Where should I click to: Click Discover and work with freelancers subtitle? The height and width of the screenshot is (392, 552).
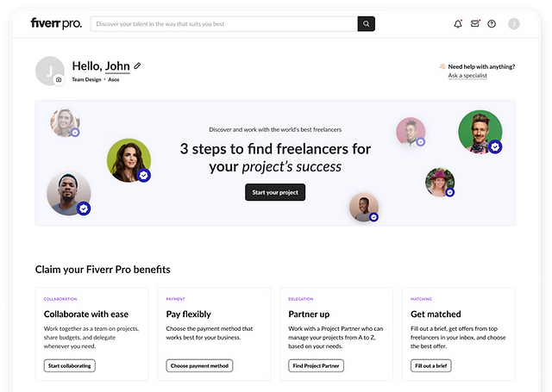(275, 129)
